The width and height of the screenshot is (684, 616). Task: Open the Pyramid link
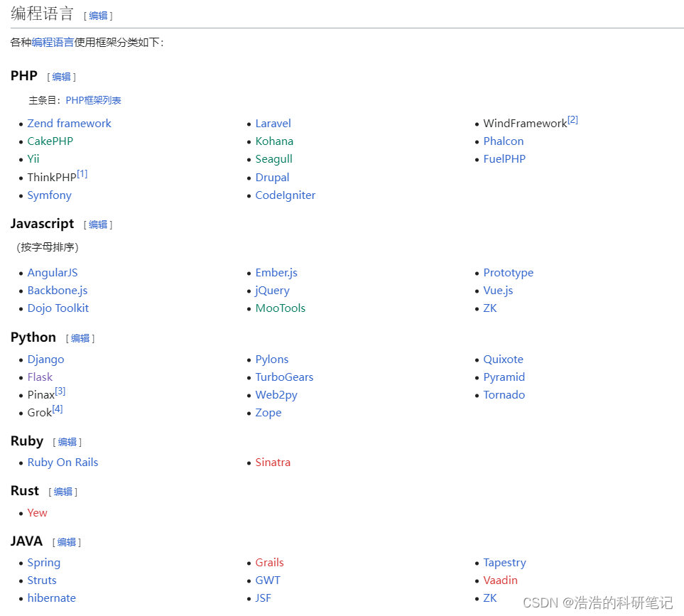pos(504,377)
